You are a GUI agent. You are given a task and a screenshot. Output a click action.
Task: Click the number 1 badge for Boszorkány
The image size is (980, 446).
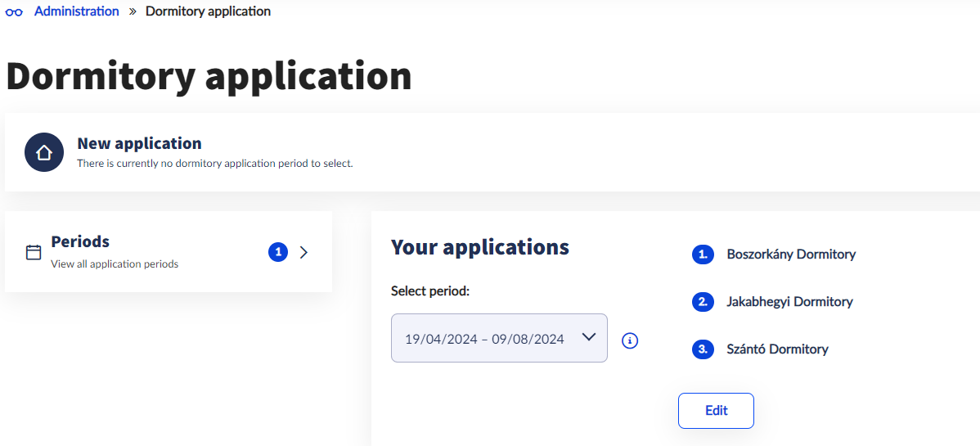point(704,255)
